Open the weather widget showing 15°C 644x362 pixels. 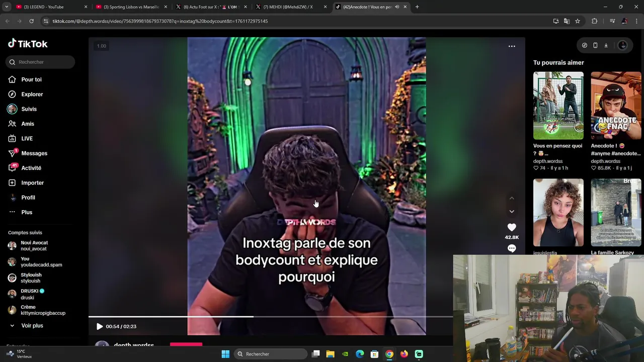tap(19, 354)
